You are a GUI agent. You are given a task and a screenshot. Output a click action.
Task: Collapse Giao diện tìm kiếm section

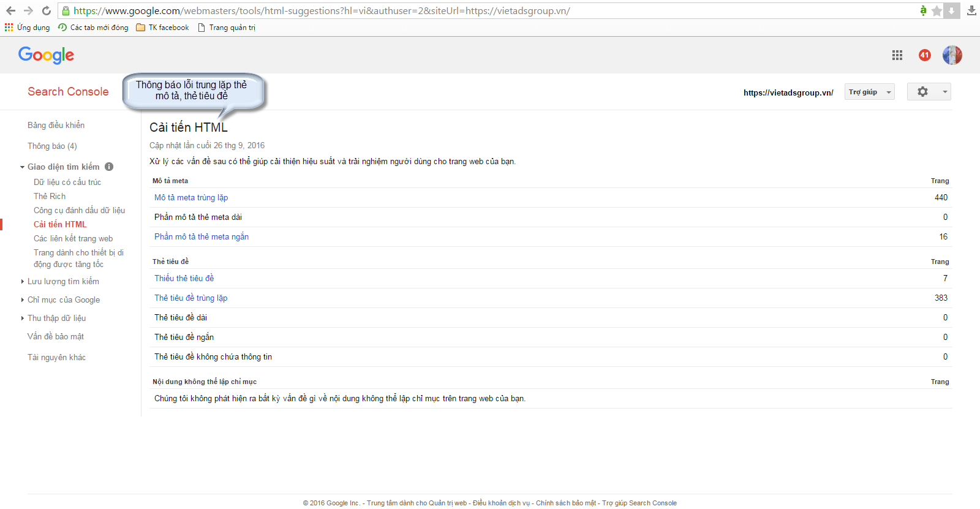[22, 167]
